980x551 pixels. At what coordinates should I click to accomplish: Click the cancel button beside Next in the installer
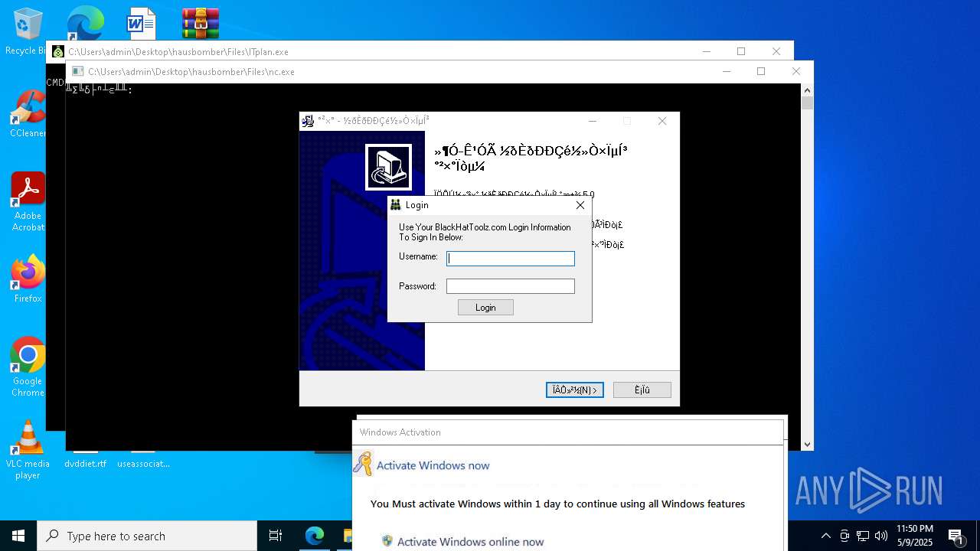tap(642, 390)
